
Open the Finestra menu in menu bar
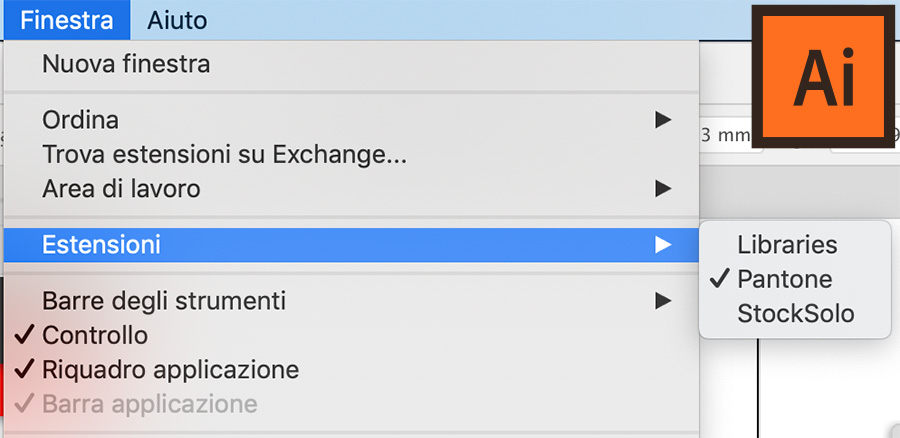67,20
